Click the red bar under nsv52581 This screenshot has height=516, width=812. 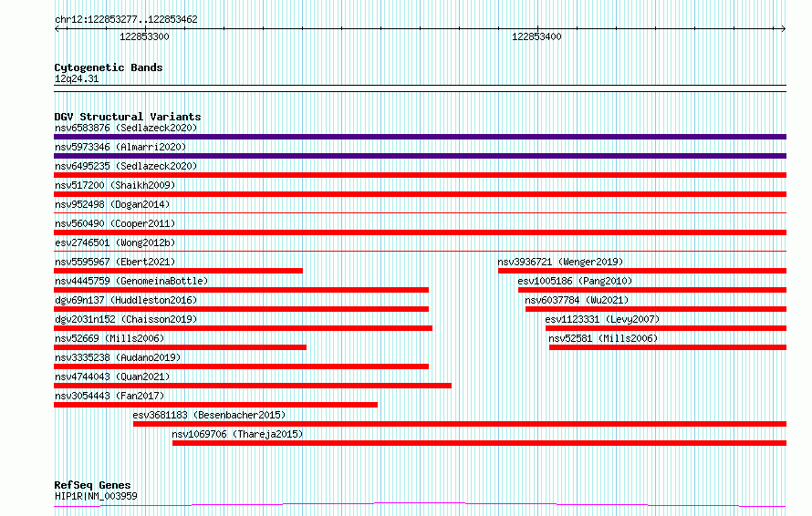(x=668, y=347)
